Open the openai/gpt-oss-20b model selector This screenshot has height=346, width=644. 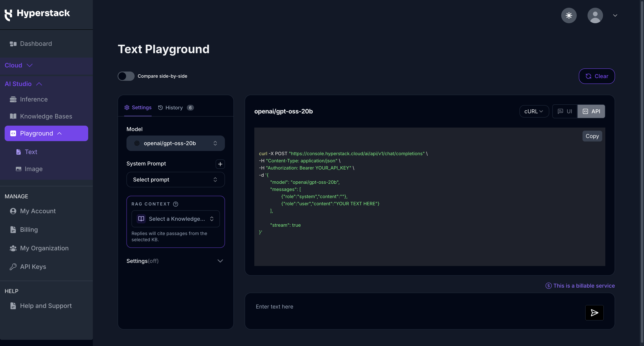175,143
